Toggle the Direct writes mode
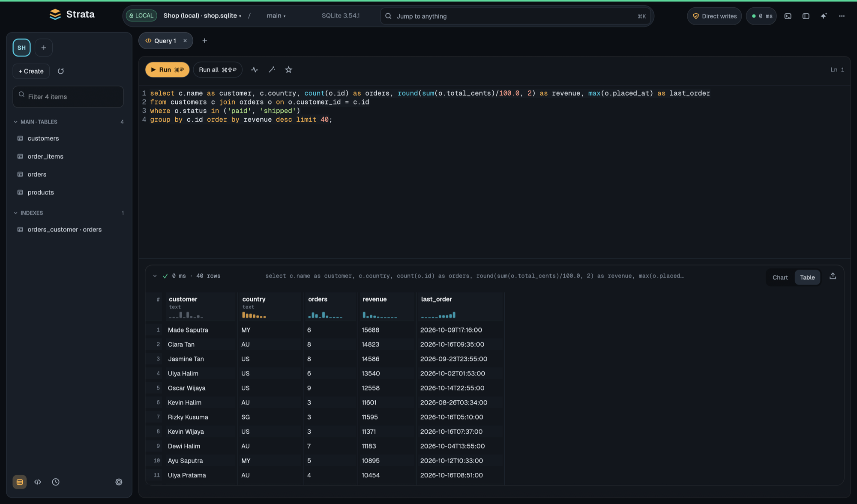Screen dimensions: 857x504 714,16
